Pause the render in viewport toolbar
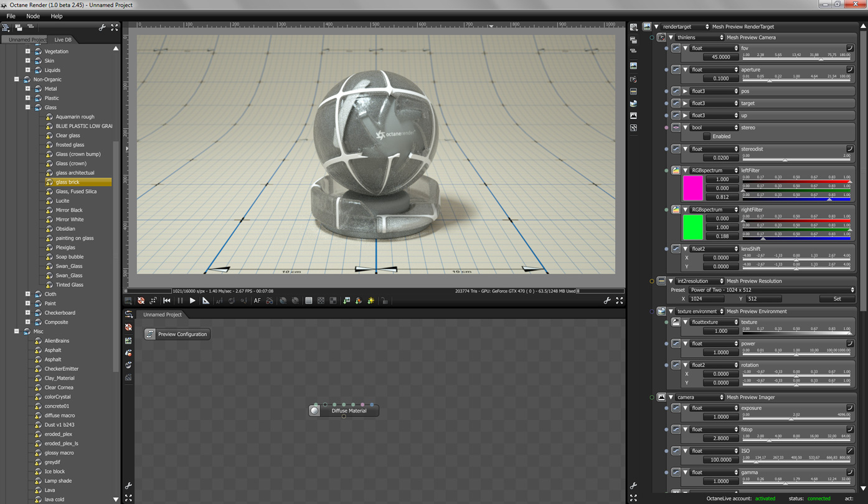868x504 pixels. 180,301
